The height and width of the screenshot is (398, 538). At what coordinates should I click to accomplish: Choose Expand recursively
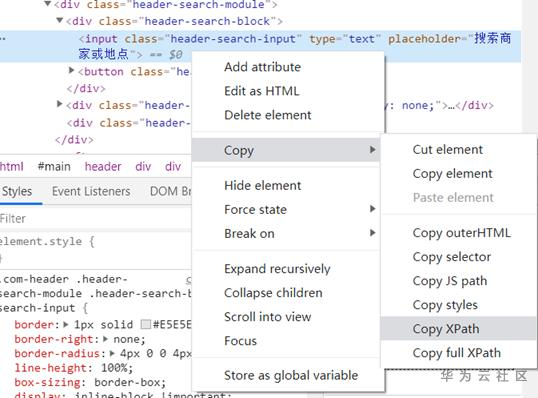point(277,269)
